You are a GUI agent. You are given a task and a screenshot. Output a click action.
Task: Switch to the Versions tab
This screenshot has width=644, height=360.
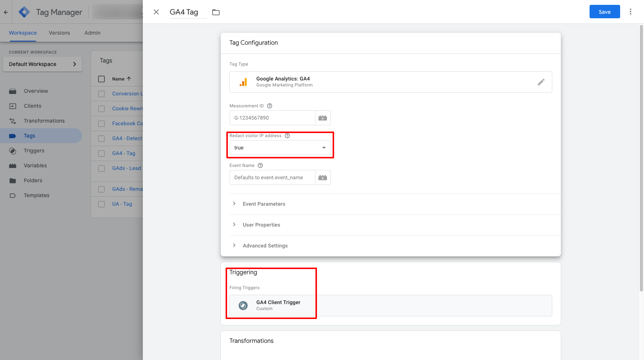[x=59, y=33]
